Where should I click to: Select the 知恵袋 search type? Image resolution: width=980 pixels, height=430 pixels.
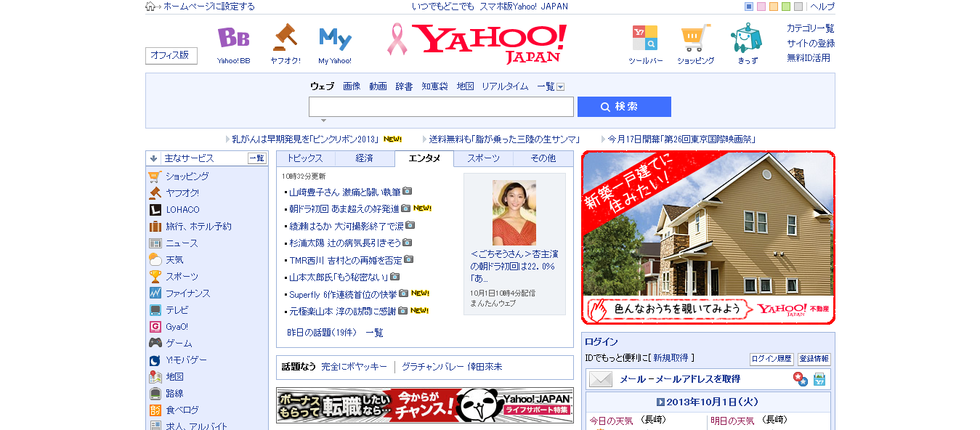pyautogui.click(x=434, y=86)
